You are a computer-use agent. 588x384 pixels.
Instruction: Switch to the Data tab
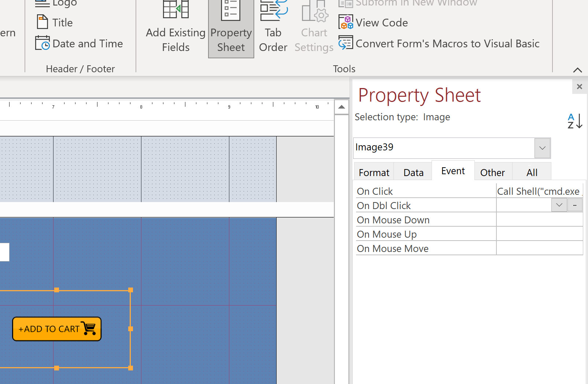[413, 172]
